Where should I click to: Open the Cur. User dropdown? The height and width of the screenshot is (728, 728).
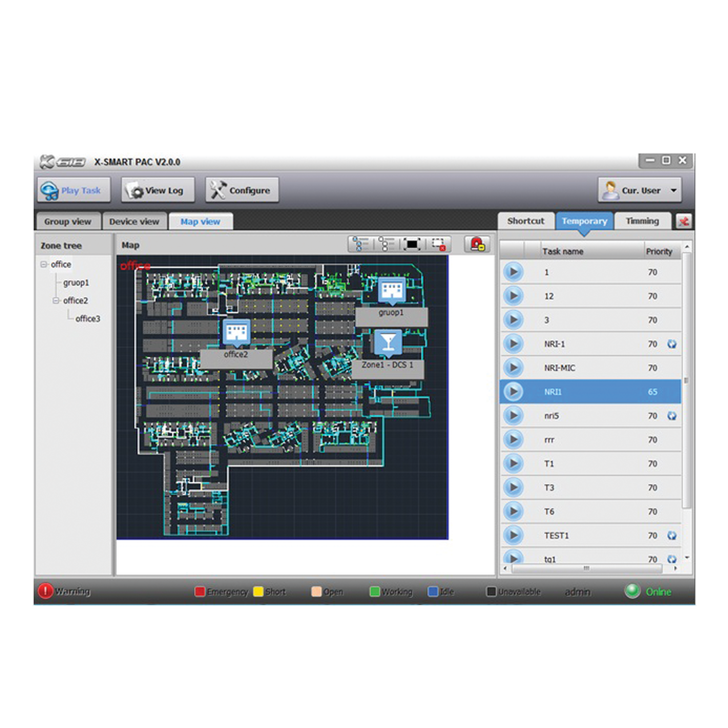[x=674, y=190]
